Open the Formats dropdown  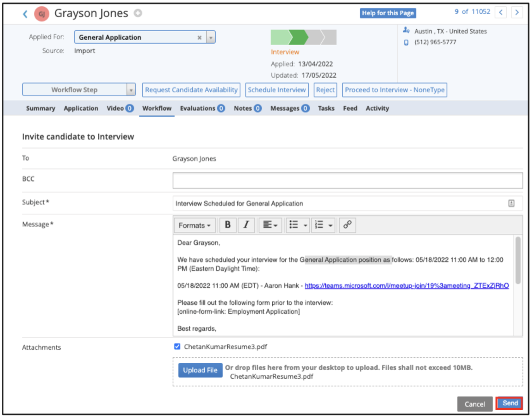tap(195, 225)
